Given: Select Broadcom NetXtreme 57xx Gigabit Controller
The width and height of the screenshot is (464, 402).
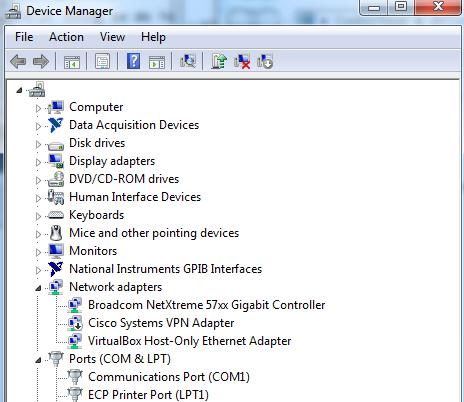Looking at the screenshot, I should coord(207,305).
